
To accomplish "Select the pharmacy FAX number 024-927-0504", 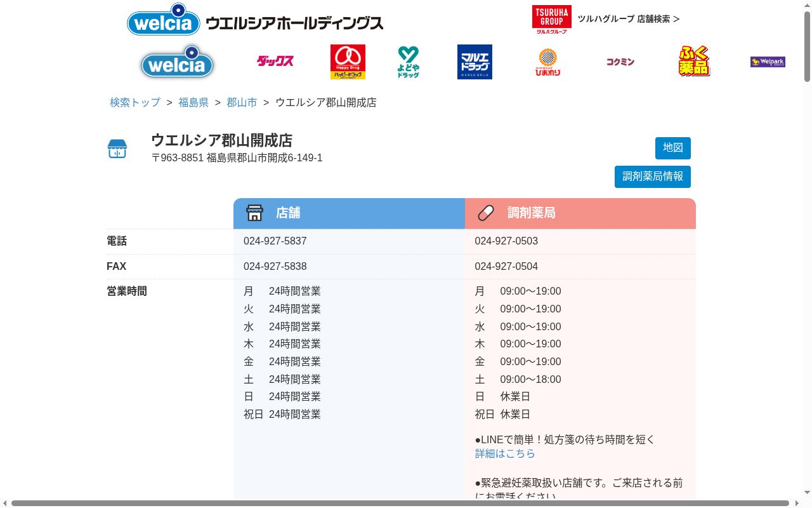I will tap(506, 267).
